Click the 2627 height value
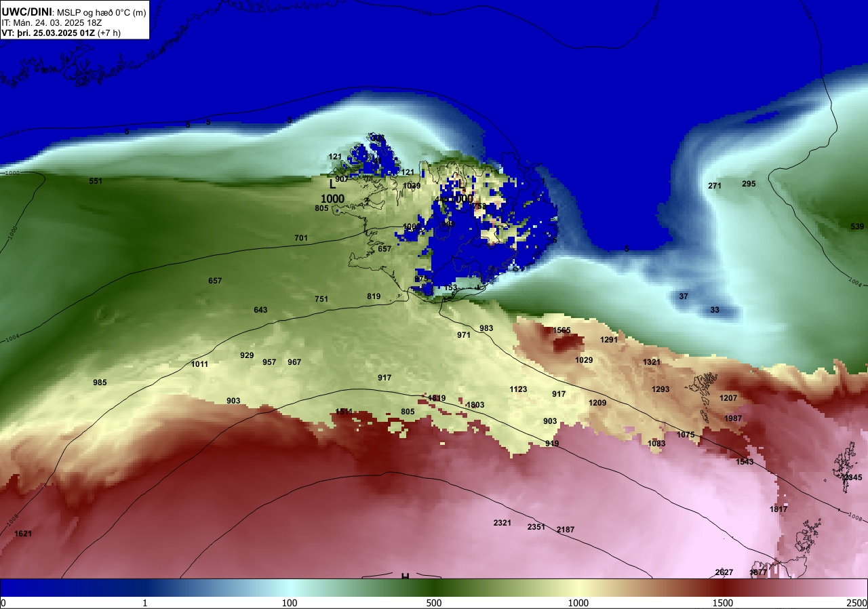Image resolution: width=868 pixels, height=609 pixels. coord(724,572)
